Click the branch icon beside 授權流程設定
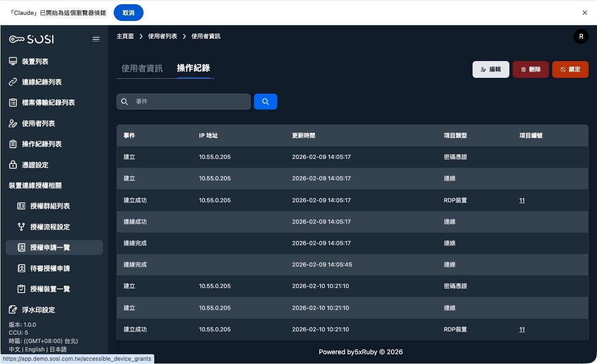 [21, 227]
